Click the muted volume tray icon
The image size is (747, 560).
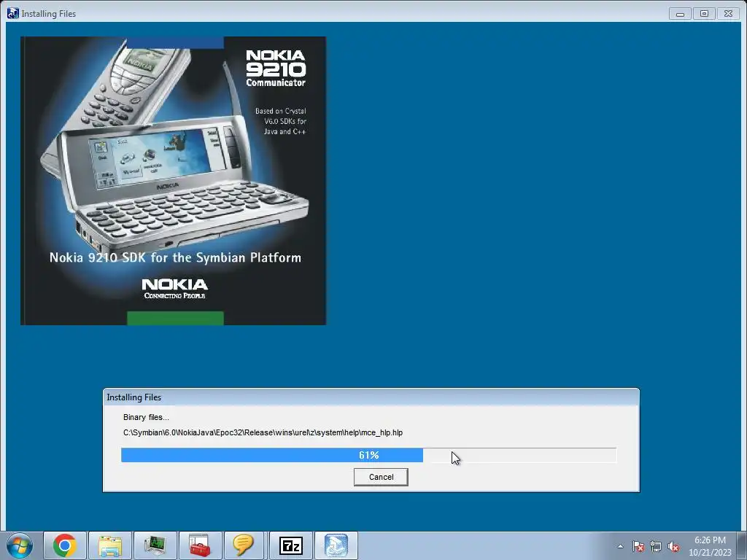click(x=673, y=547)
